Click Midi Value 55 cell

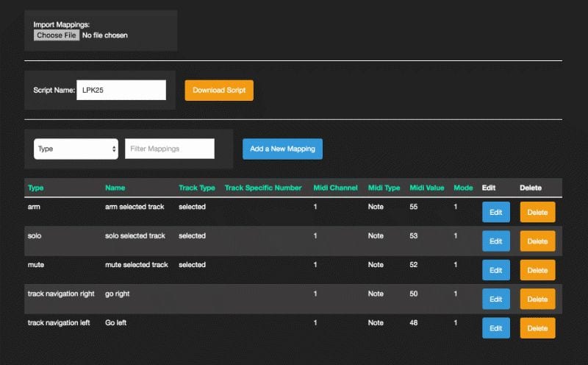pyautogui.click(x=414, y=207)
